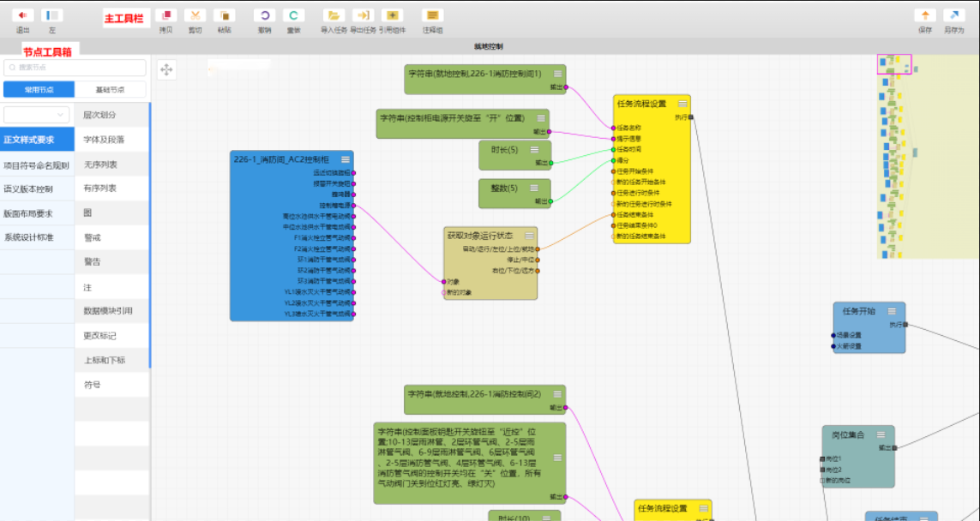Open 导入任务 import task folder icon
This screenshot has width=980, height=521.
334,15
